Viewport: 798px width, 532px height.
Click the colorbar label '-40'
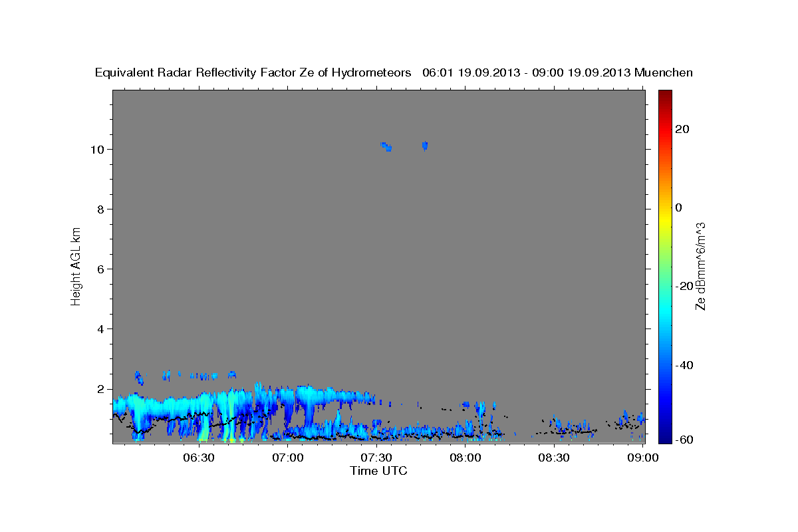coord(684,364)
